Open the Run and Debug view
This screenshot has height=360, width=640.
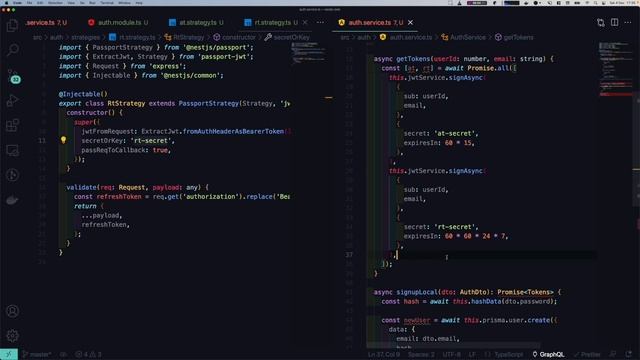click(13, 100)
